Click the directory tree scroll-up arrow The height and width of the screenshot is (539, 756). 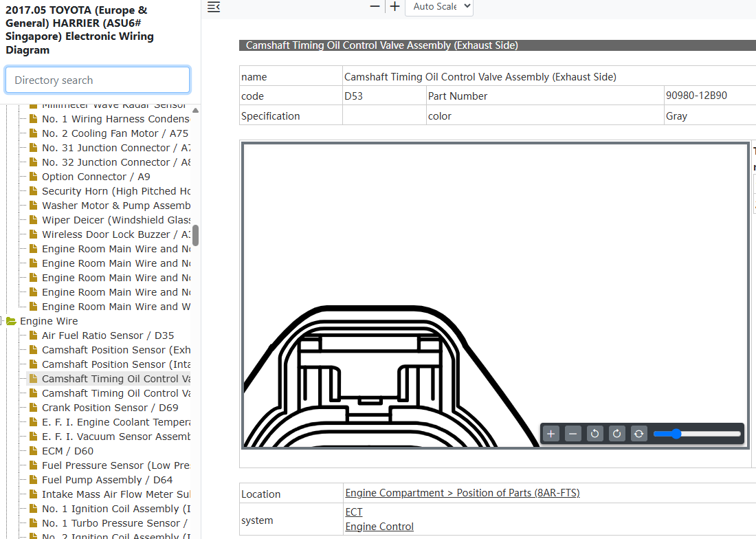click(x=195, y=111)
